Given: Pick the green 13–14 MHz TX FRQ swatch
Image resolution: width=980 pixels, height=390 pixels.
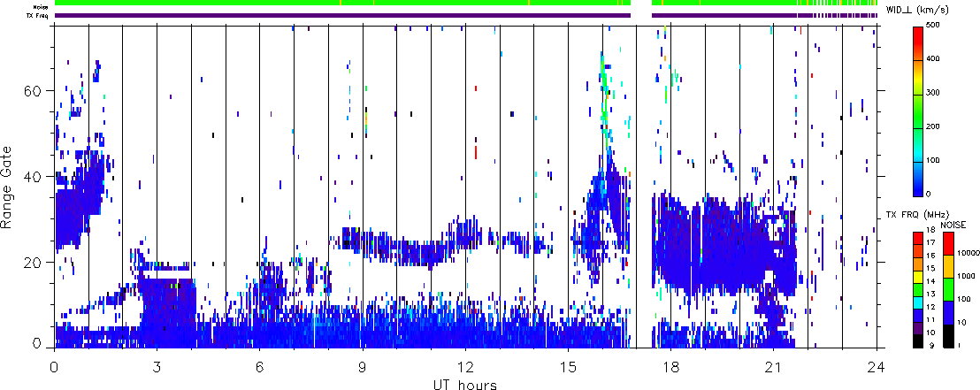Looking at the screenshot, I should [x=918, y=289].
